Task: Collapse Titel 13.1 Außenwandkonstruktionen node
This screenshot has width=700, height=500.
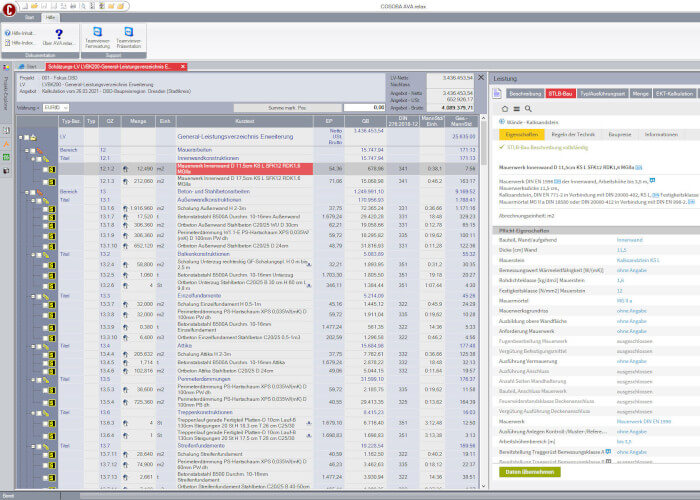Action: tap(33, 201)
